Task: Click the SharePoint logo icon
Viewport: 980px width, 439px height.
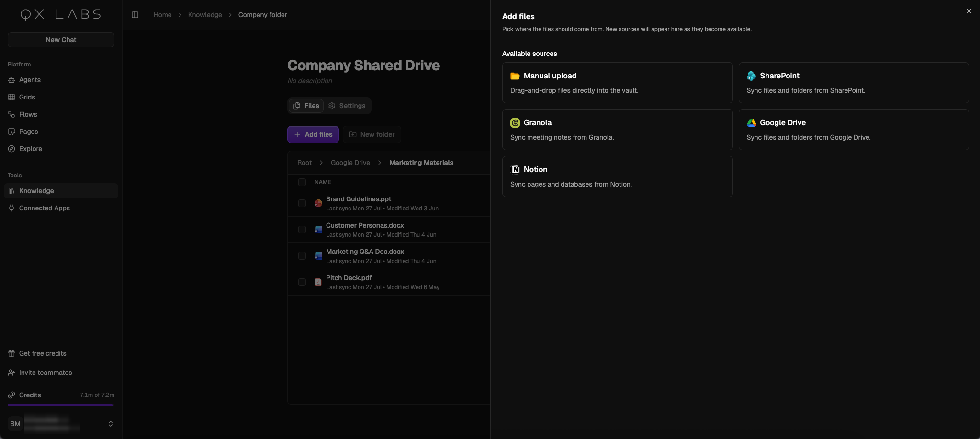Action: [x=752, y=76]
